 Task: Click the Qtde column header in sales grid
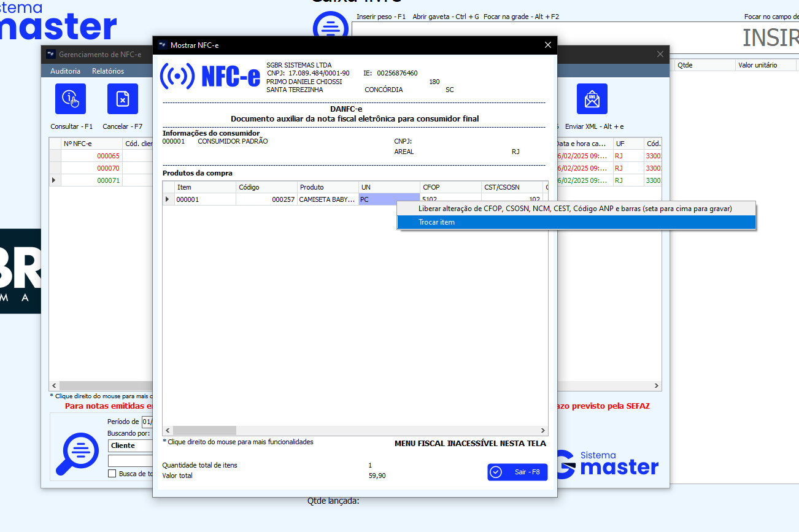(x=704, y=65)
